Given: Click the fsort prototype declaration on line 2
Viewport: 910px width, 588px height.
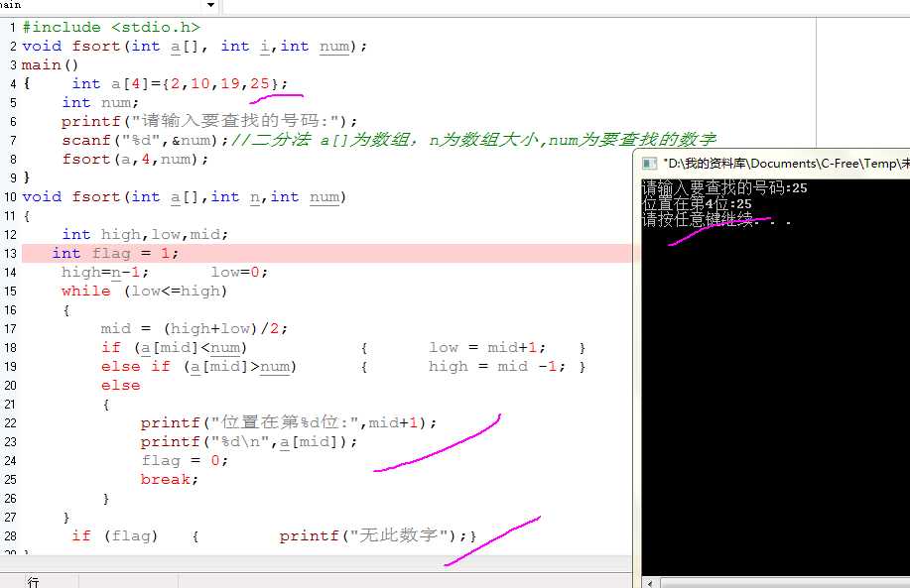Looking at the screenshot, I should (x=195, y=47).
